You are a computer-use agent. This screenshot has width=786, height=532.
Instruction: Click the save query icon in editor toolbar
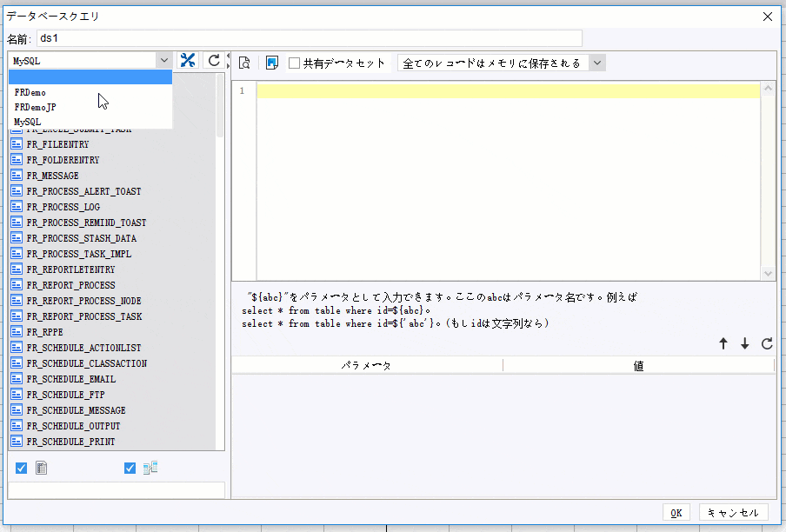tap(271, 63)
